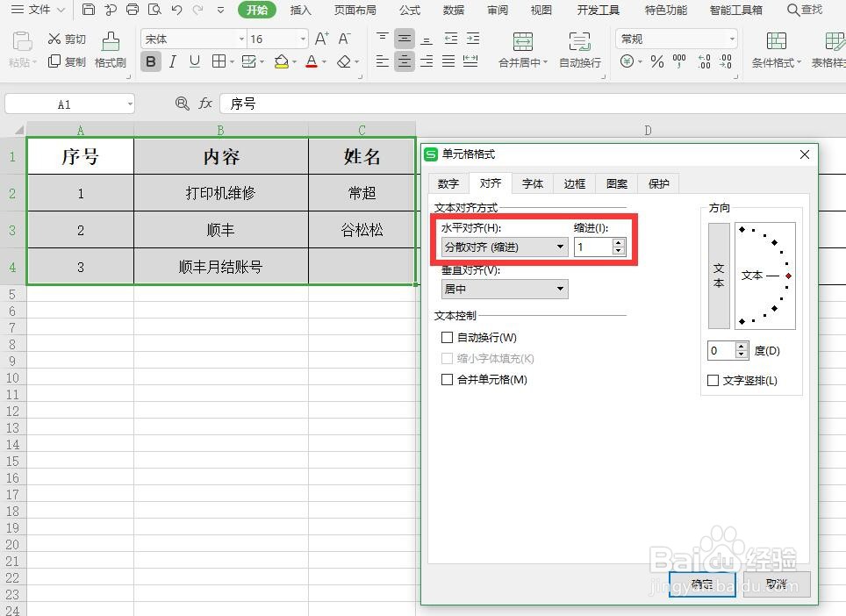Click the 确定 confirm button
Image resolution: width=846 pixels, height=616 pixels.
click(x=701, y=584)
